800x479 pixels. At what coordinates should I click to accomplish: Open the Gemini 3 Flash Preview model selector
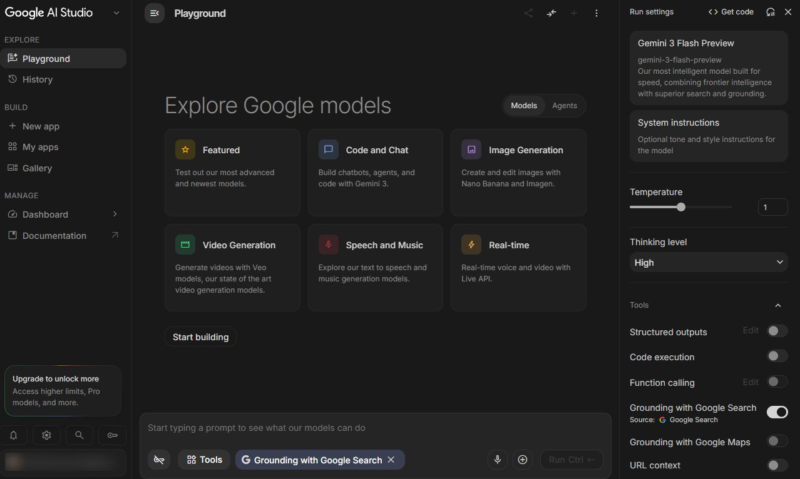(709, 68)
